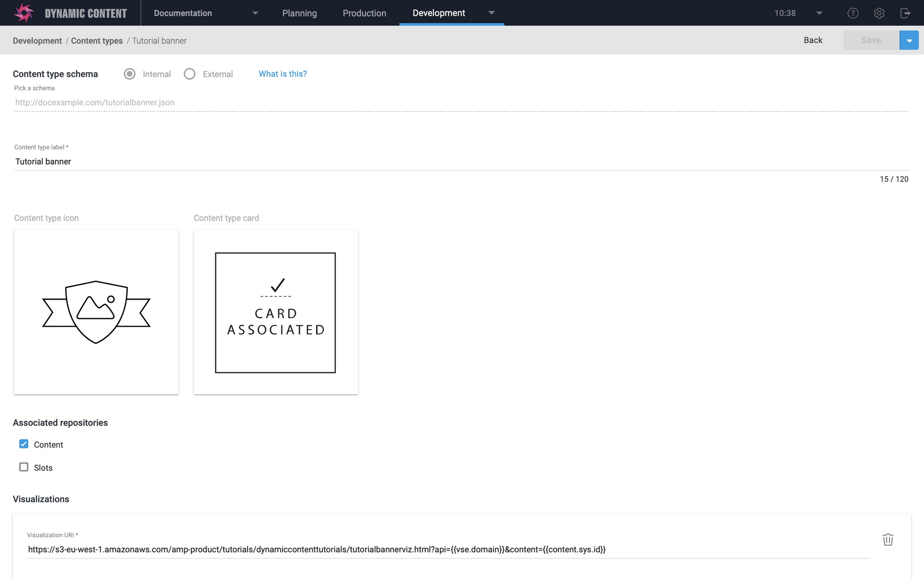Switch to the Planning tab

pyautogui.click(x=299, y=13)
